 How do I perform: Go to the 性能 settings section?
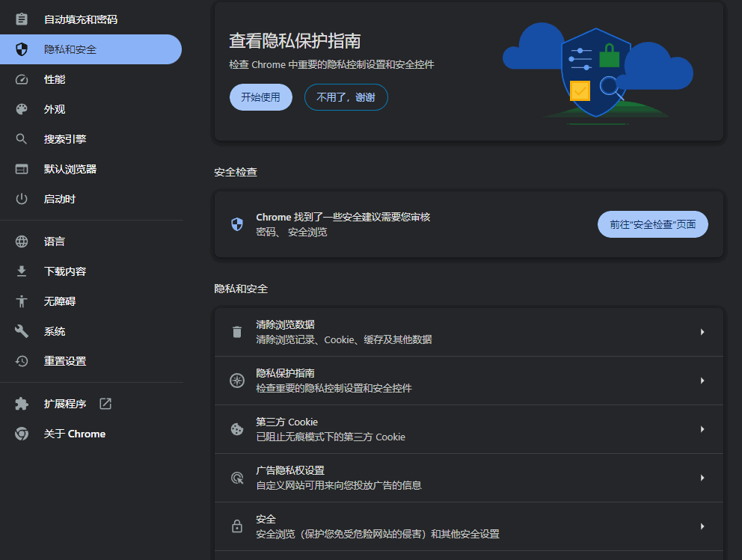[x=91, y=79]
